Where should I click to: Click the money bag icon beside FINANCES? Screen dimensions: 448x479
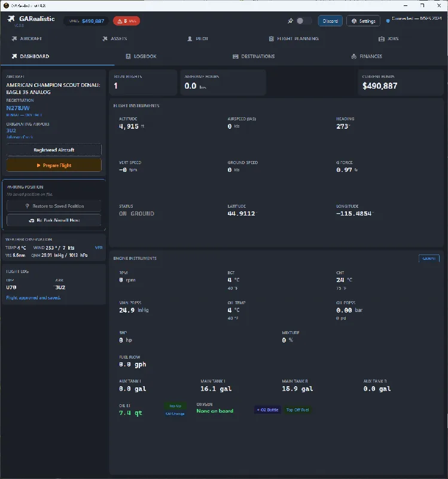(353, 56)
